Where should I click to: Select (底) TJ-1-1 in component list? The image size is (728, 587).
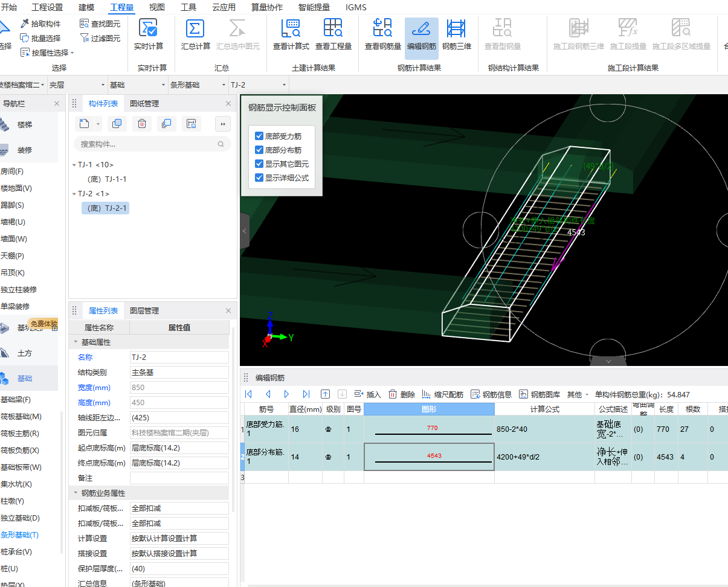tap(107, 179)
